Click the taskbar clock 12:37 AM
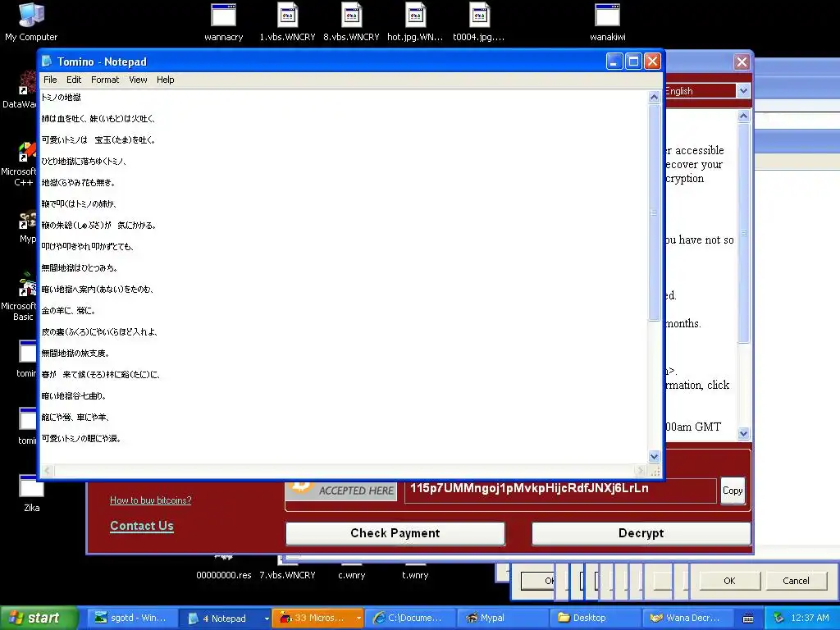Image resolution: width=840 pixels, height=630 pixels. coord(810,619)
